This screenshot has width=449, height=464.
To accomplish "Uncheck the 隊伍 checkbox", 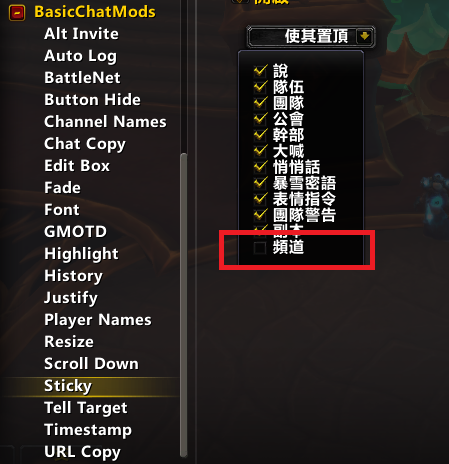I will pyautogui.click(x=260, y=87).
